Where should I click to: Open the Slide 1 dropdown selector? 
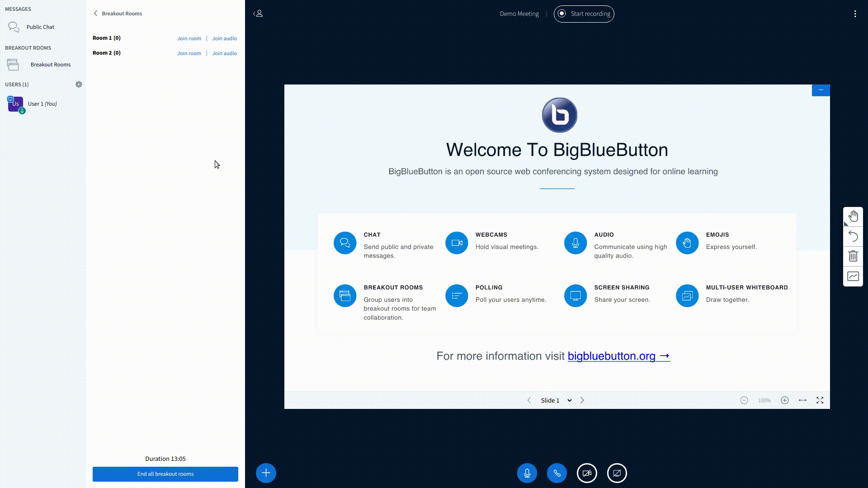pyautogui.click(x=556, y=400)
